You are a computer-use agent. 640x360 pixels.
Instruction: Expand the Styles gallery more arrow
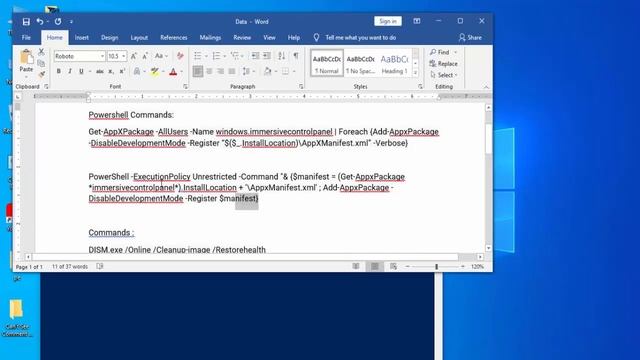pos(416,73)
